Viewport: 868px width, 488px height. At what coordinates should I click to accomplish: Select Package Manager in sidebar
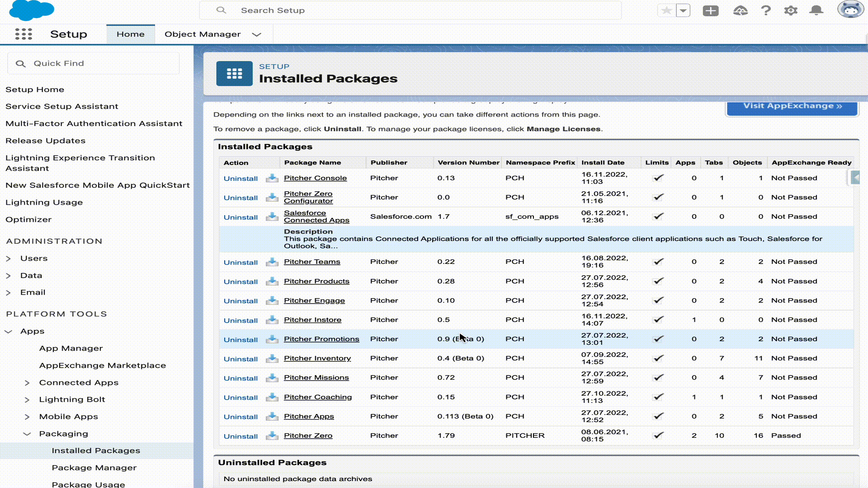point(94,468)
